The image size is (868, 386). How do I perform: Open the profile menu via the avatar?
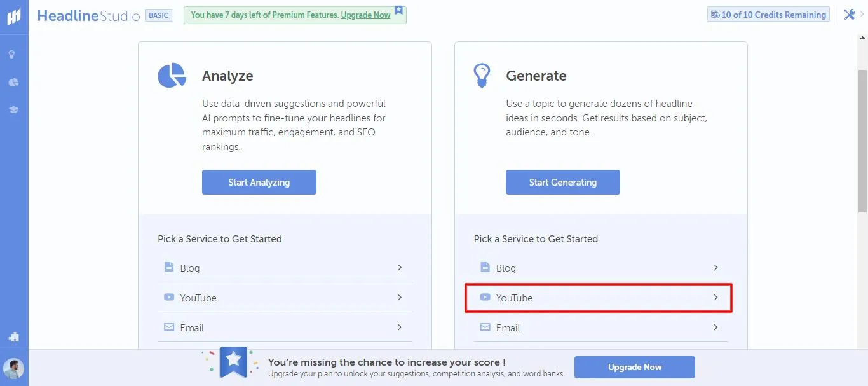13,368
